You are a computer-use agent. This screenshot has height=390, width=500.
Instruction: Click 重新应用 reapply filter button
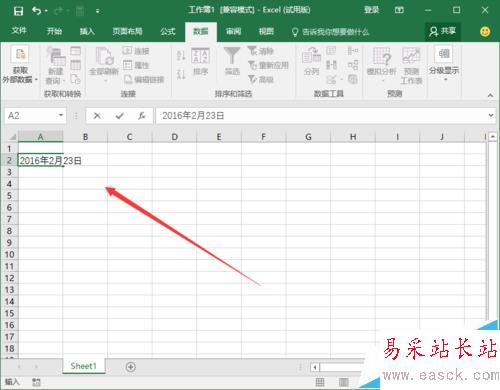pyautogui.click(x=268, y=65)
